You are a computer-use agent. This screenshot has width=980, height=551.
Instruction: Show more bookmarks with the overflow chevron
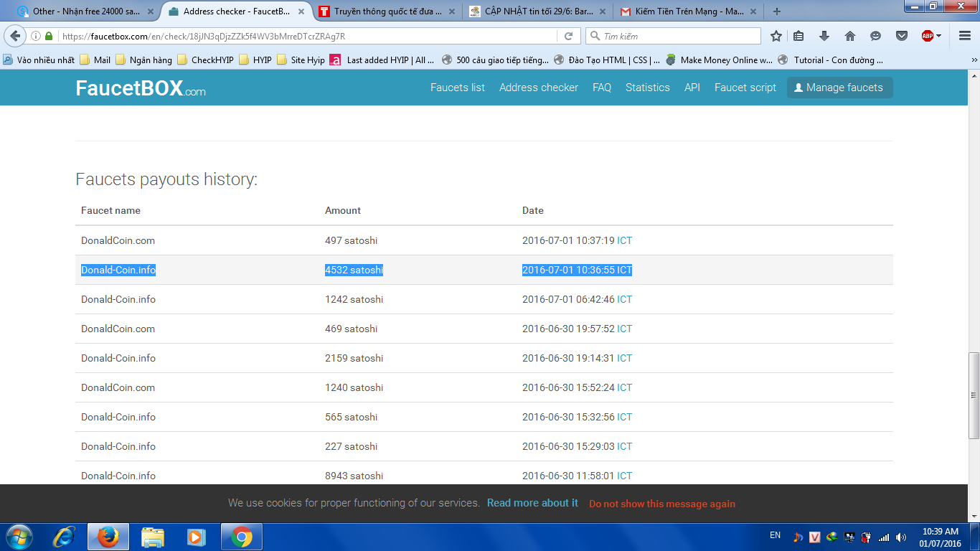click(x=974, y=60)
